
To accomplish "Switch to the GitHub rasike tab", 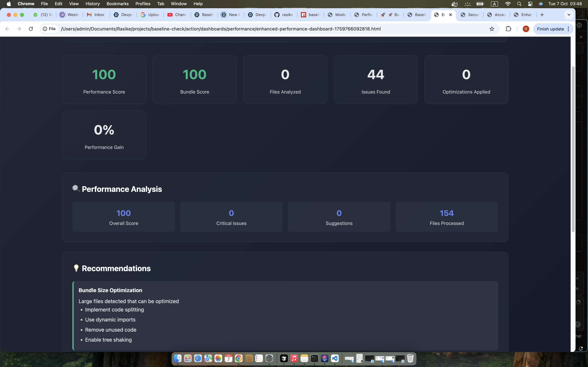I will pyautogui.click(x=284, y=15).
